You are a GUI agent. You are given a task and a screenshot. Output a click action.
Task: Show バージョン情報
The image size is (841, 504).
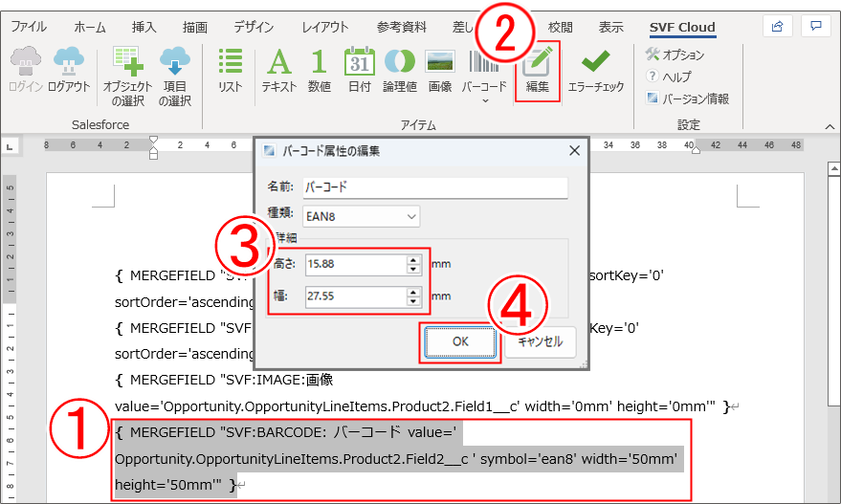point(688,99)
